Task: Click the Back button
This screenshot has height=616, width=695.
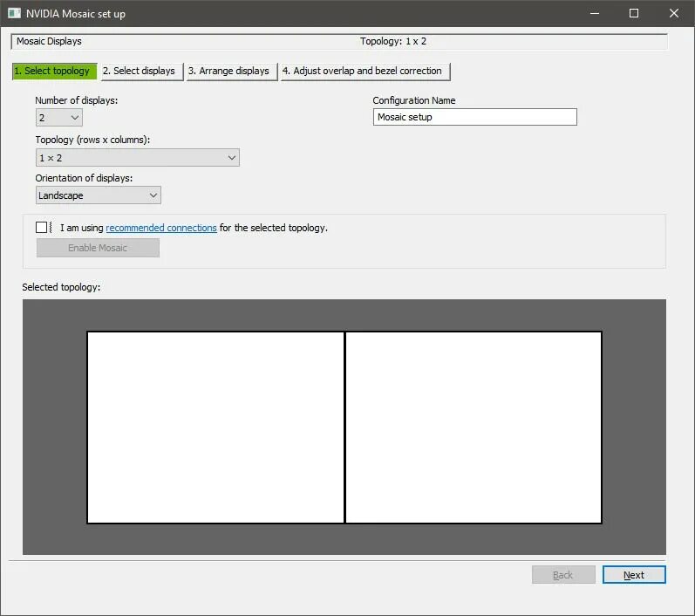Action: click(563, 575)
